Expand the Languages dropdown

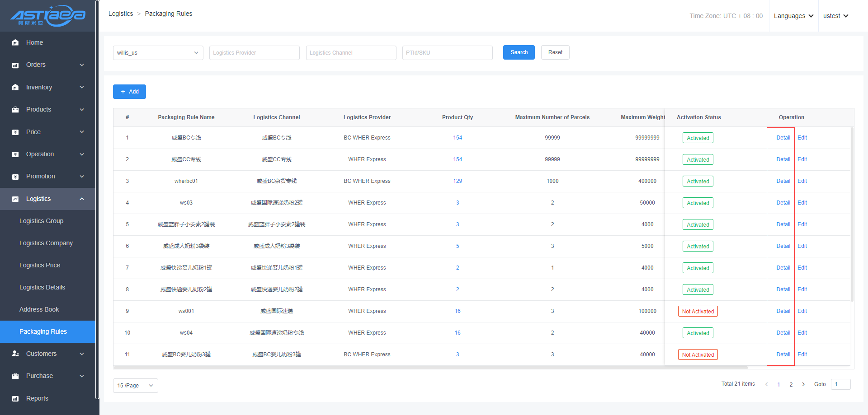[x=793, y=16]
